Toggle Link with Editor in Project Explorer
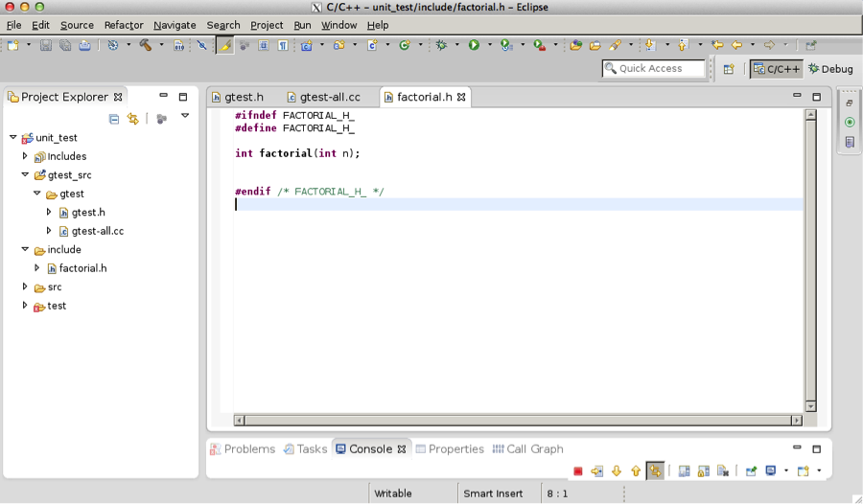 [132, 119]
